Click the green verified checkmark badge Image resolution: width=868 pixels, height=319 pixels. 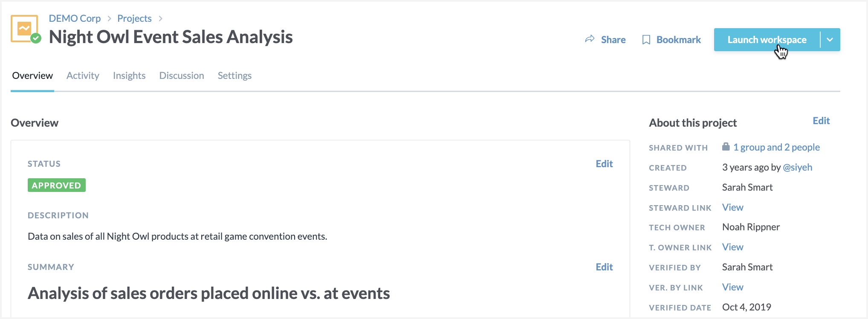[36, 38]
